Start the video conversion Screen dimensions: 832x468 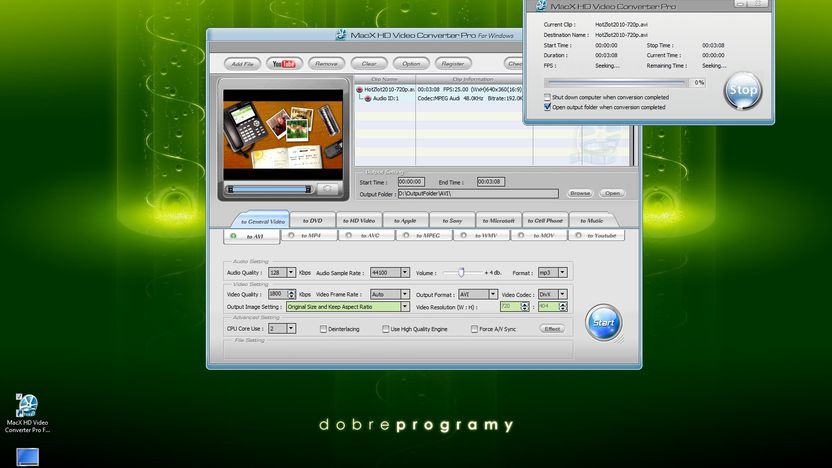603,322
